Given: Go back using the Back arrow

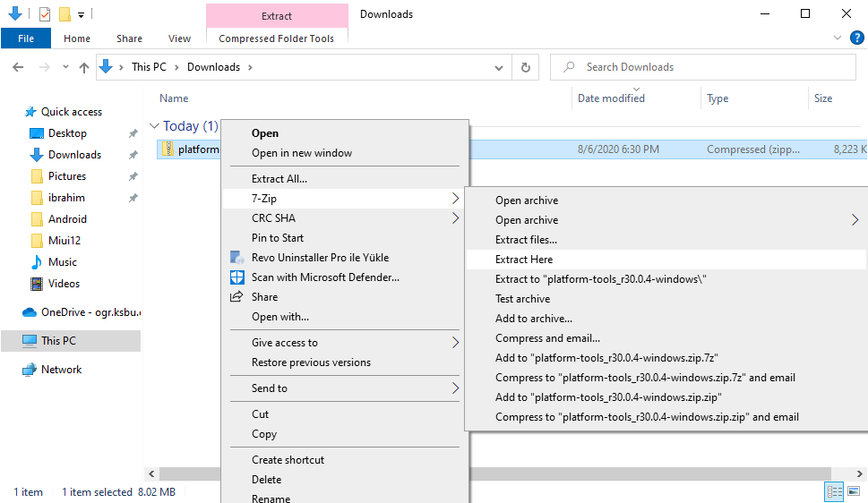Looking at the screenshot, I should coord(18,67).
